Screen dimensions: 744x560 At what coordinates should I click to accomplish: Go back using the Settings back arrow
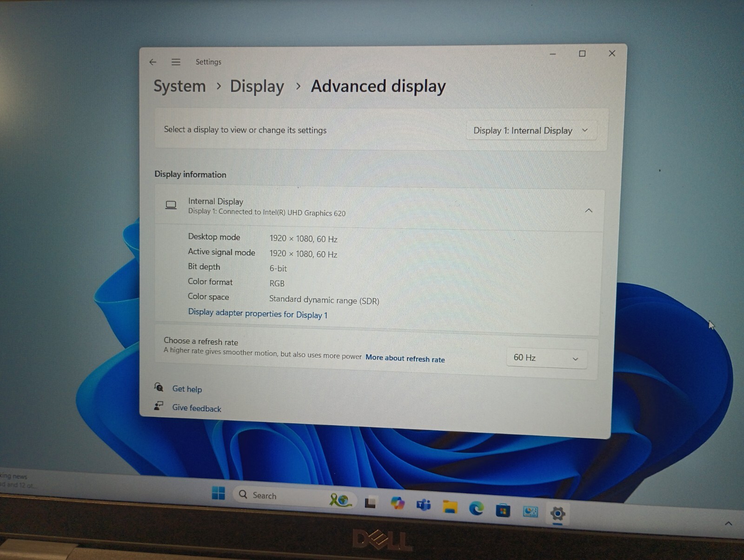(153, 62)
